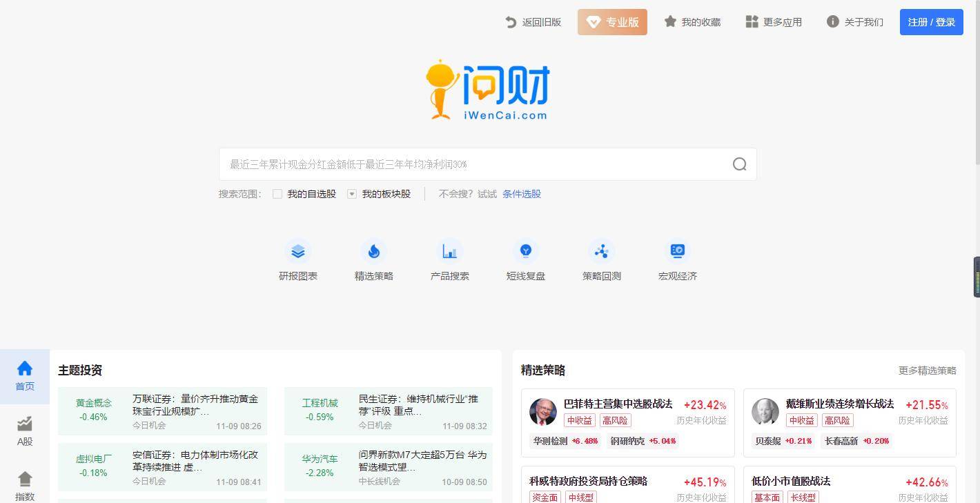
Task: Open the 万联证券 gold jewelry article
Action: (197, 405)
